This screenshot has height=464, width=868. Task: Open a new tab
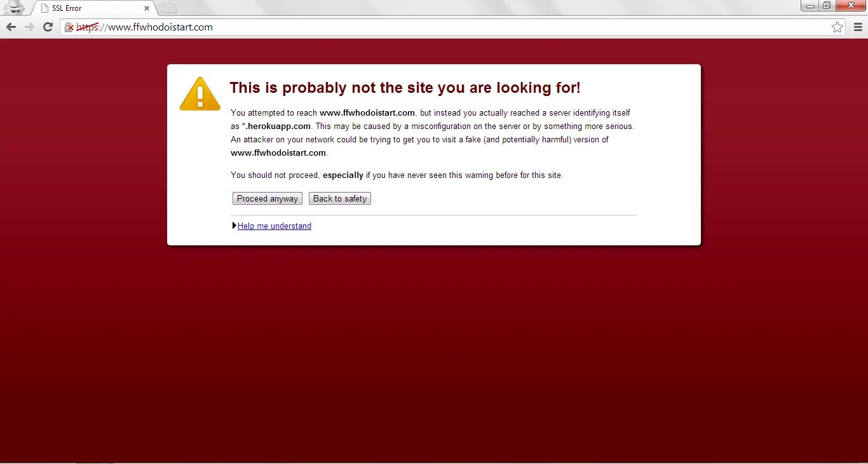point(168,8)
